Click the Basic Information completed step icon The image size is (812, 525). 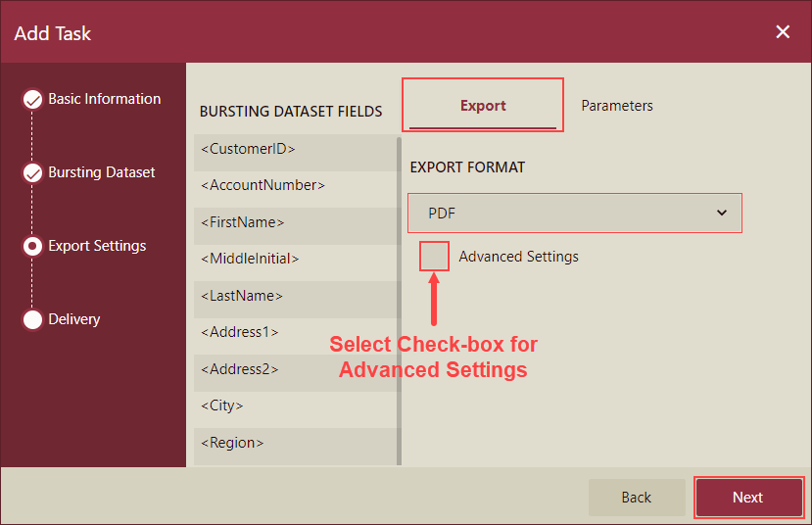[32, 99]
